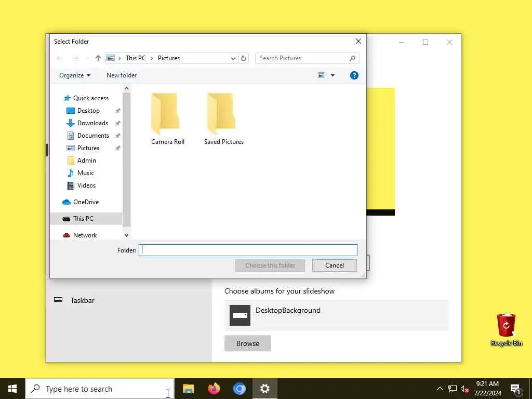
Task: Click the Quick access star icon
Action: coord(67,98)
